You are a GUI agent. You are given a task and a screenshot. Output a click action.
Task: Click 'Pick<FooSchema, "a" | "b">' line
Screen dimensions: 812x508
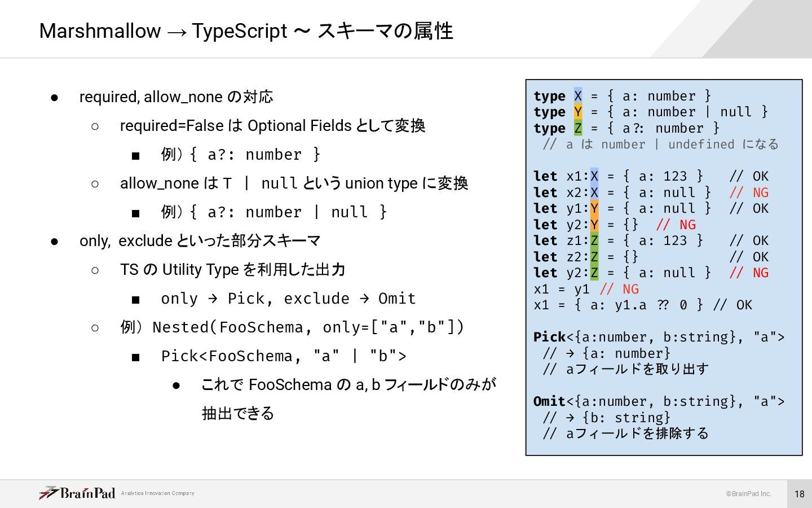point(284,356)
